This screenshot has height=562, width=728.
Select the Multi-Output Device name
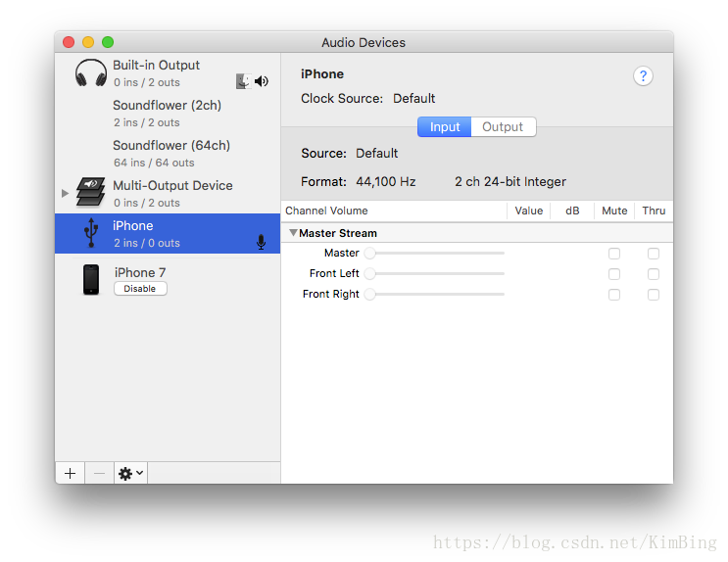[x=172, y=185]
